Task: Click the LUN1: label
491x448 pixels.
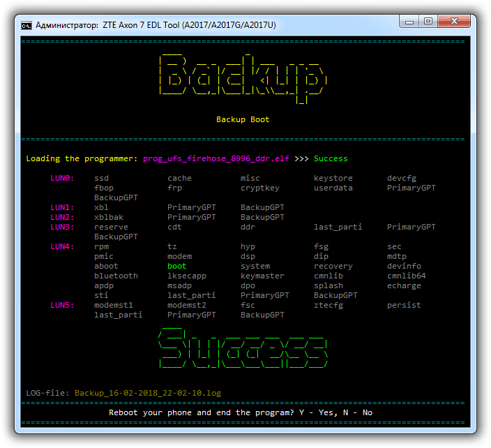Action: coord(62,207)
